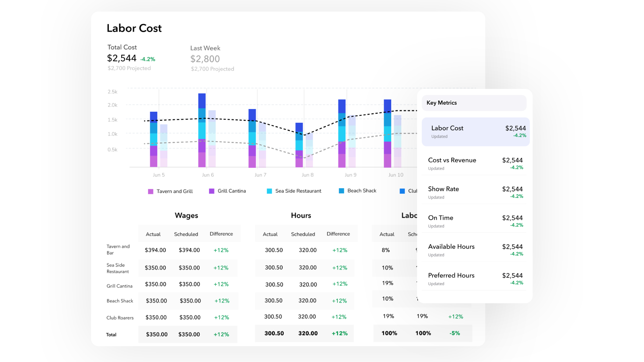Click Beach Shack actual hours 300.50

click(274, 300)
